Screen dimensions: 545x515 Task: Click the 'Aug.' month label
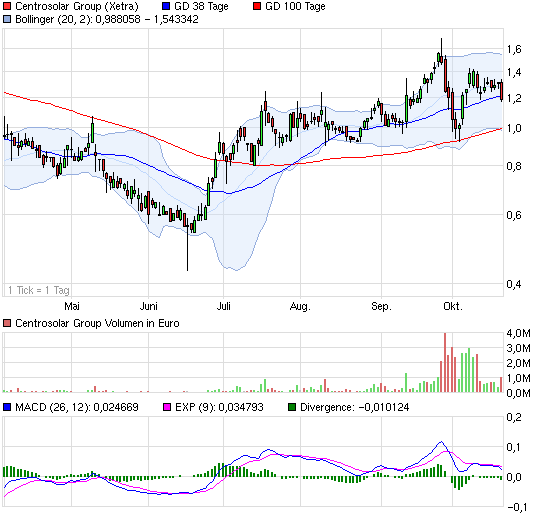[x=300, y=306]
